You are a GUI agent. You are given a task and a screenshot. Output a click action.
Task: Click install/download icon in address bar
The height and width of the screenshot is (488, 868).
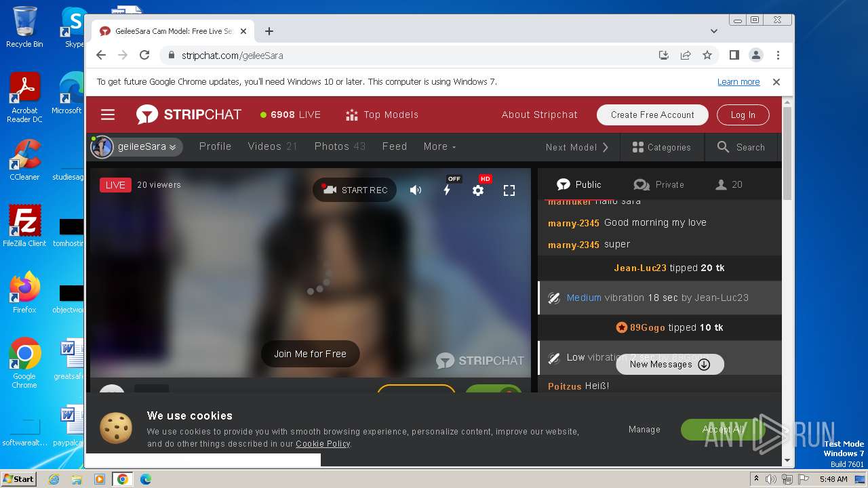(664, 56)
